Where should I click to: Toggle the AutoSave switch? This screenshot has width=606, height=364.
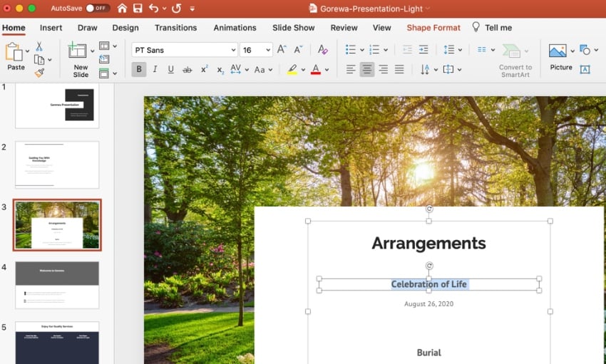98,9
